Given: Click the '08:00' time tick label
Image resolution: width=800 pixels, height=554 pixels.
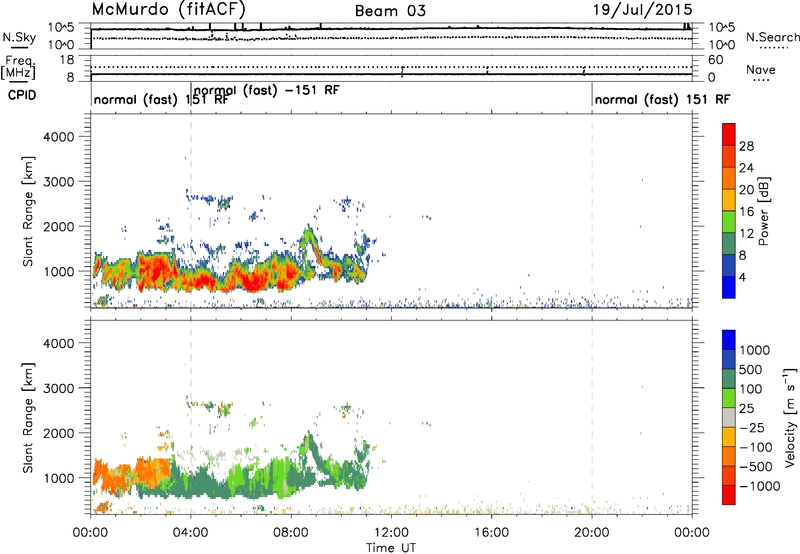Looking at the screenshot, I should [x=291, y=533].
